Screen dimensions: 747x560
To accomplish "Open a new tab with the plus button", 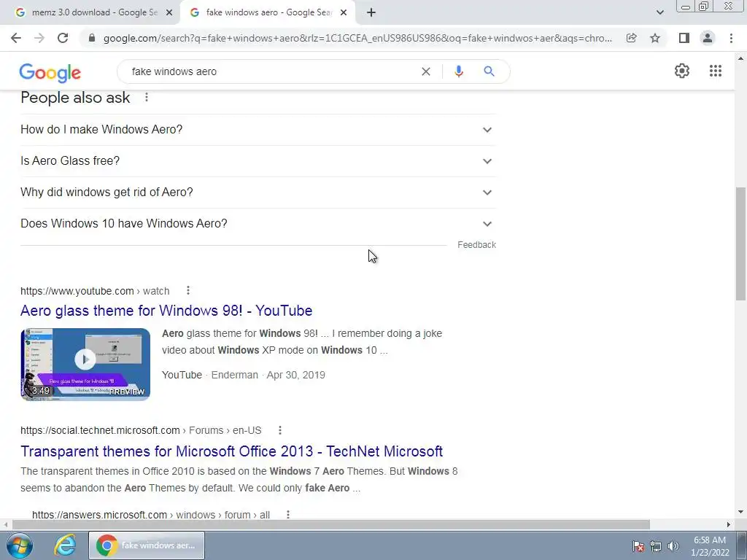I will [371, 13].
